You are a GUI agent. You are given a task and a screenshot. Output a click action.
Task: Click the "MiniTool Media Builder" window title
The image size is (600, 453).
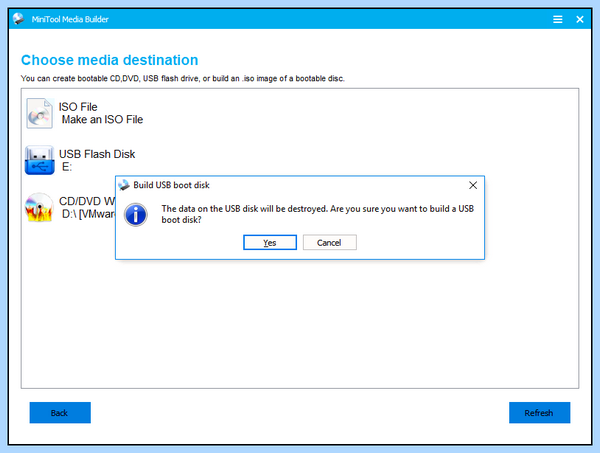coord(70,19)
